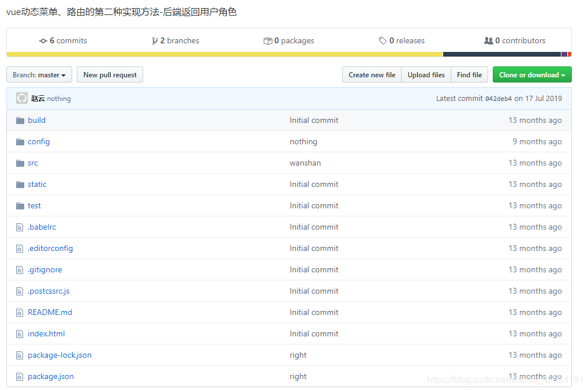Click Upload files
Image resolution: width=588 pixels, height=390 pixels.
pos(426,74)
